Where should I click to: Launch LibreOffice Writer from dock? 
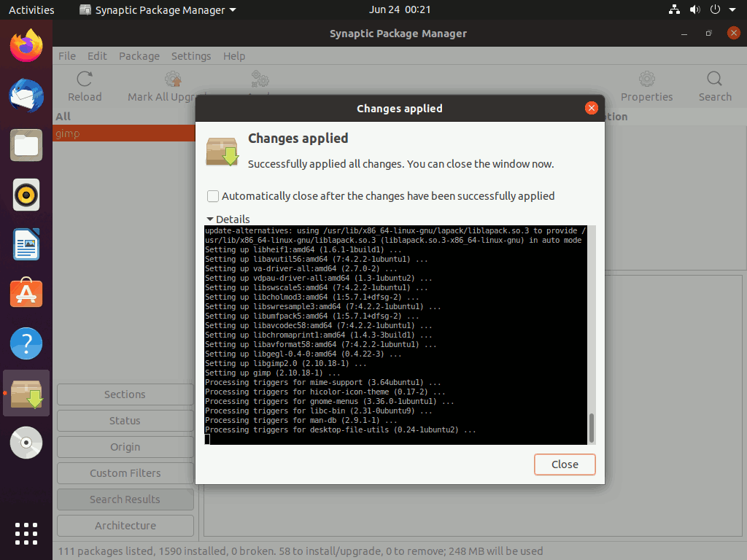click(26, 244)
